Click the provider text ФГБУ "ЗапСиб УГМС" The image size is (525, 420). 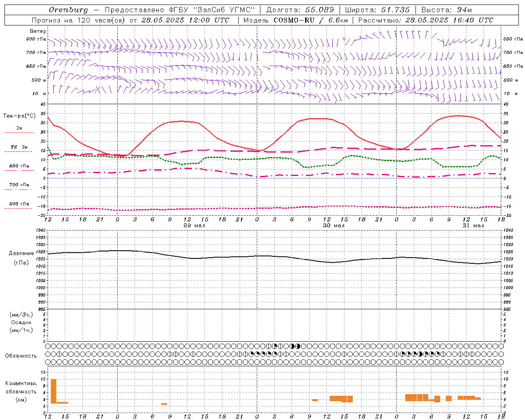pyautogui.click(x=212, y=10)
